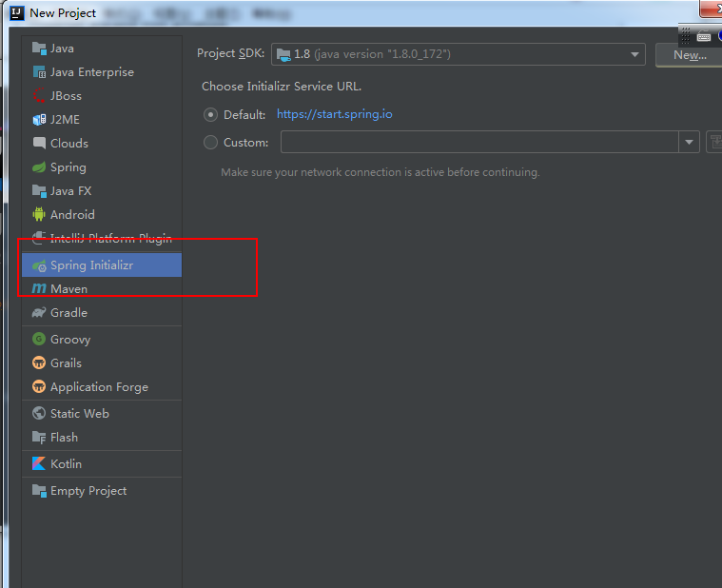Image resolution: width=722 pixels, height=588 pixels.
Task: Click the Grails icon
Action: [39, 363]
